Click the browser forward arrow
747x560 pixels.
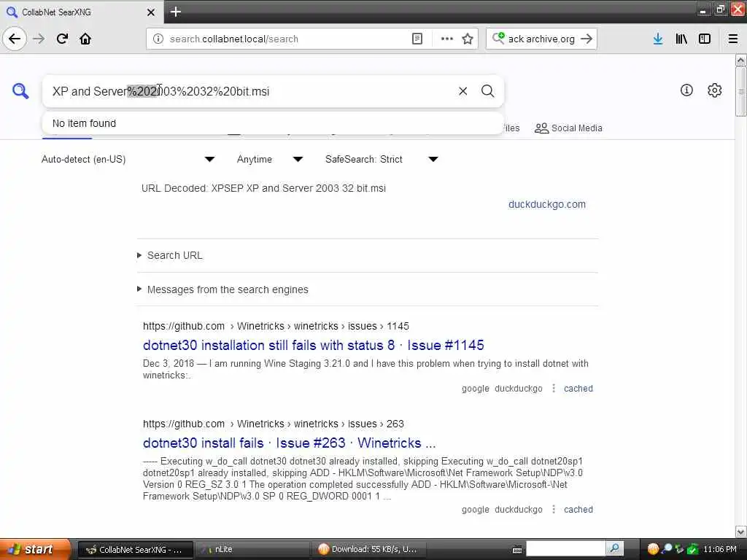(39, 39)
